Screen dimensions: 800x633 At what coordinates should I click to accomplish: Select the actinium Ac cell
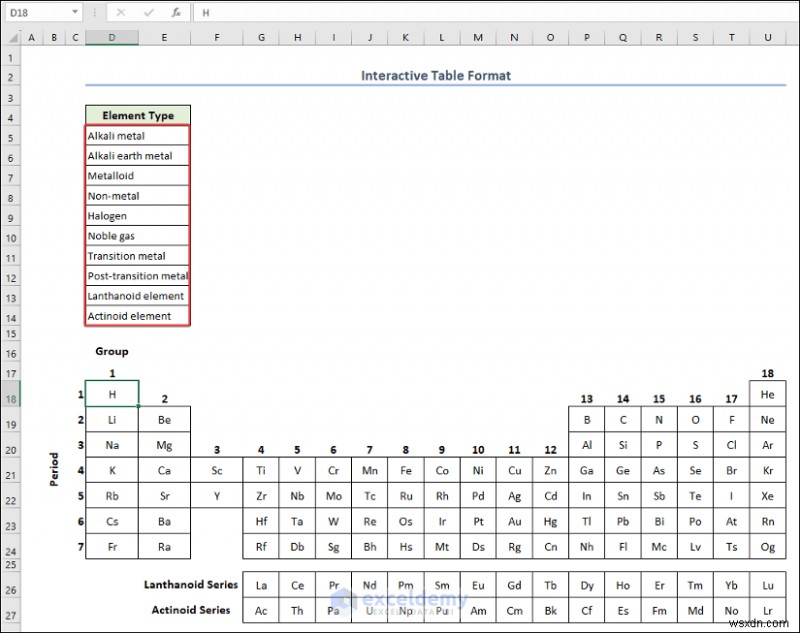261,611
